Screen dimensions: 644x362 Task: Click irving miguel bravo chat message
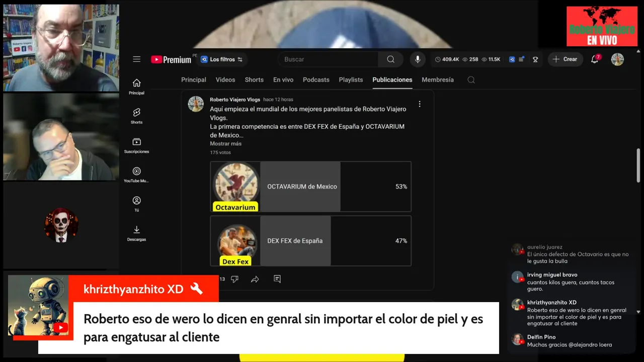571,282
